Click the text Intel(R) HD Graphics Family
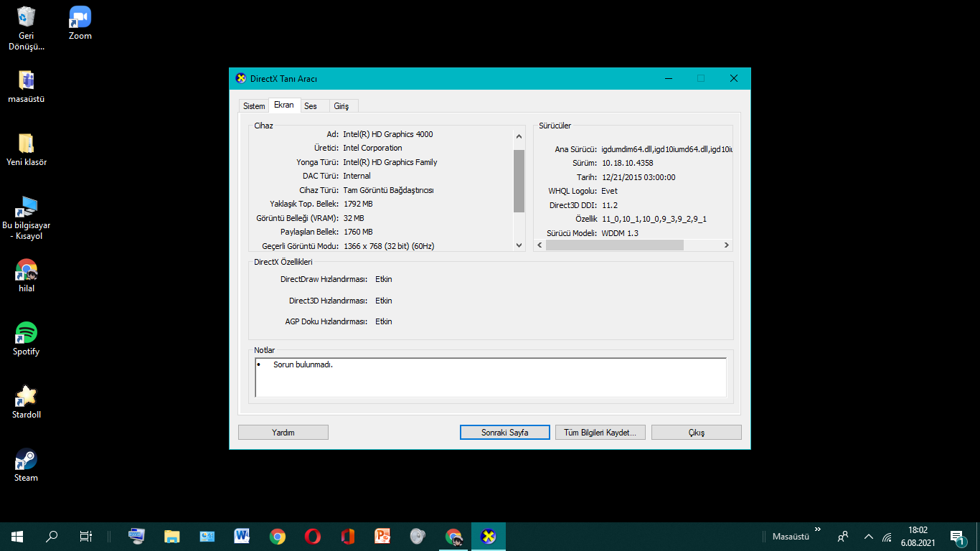The height and width of the screenshot is (551, 980). pyautogui.click(x=390, y=162)
